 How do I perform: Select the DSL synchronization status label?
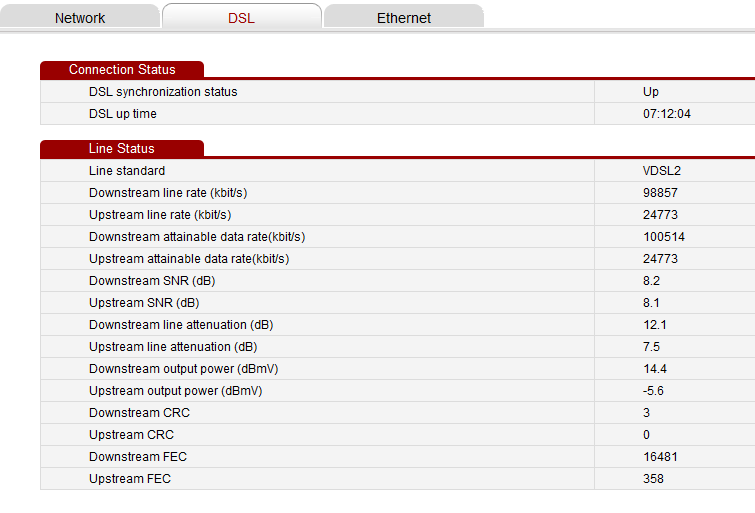click(163, 92)
